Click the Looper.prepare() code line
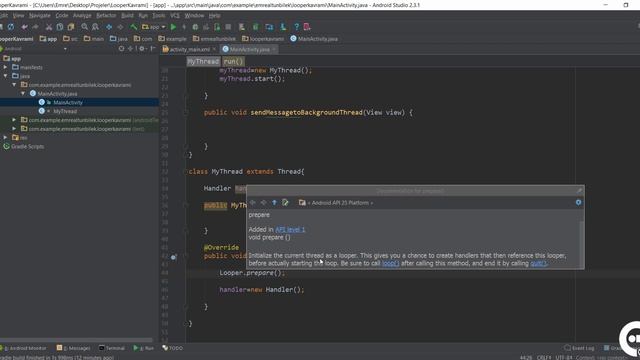 252,273
